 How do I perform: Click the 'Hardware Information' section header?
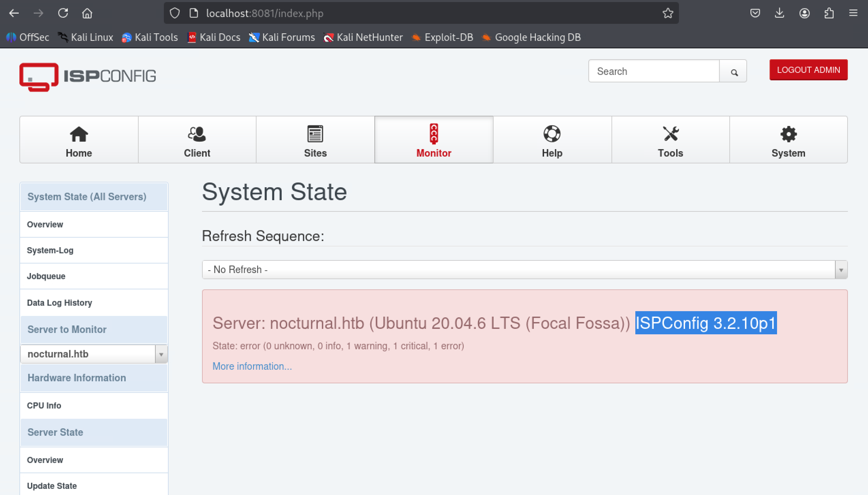(94, 378)
